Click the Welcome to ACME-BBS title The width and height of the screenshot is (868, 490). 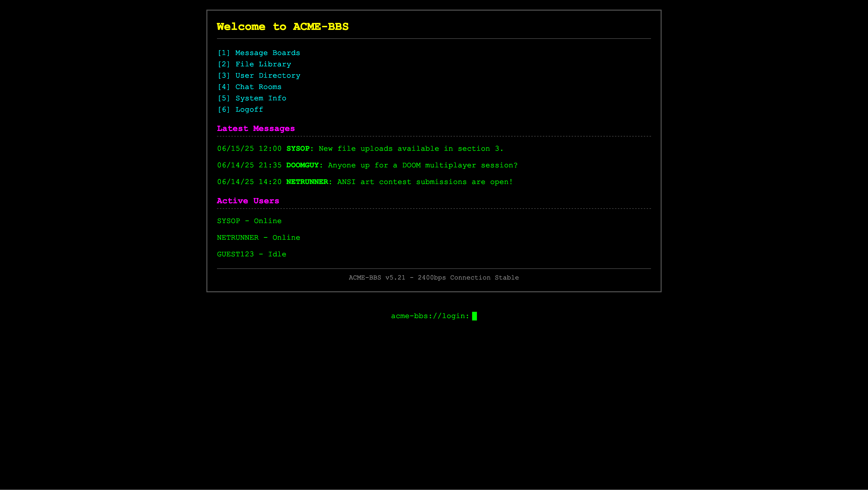[282, 27]
